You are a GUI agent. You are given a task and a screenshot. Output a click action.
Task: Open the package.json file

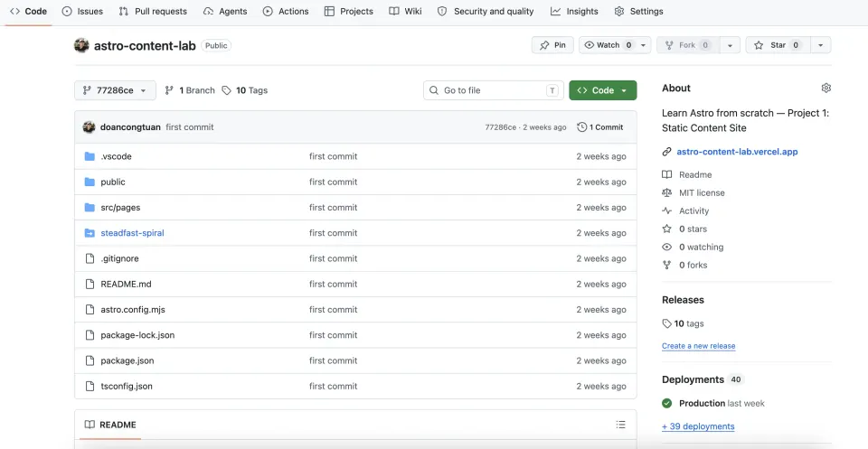coord(127,360)
